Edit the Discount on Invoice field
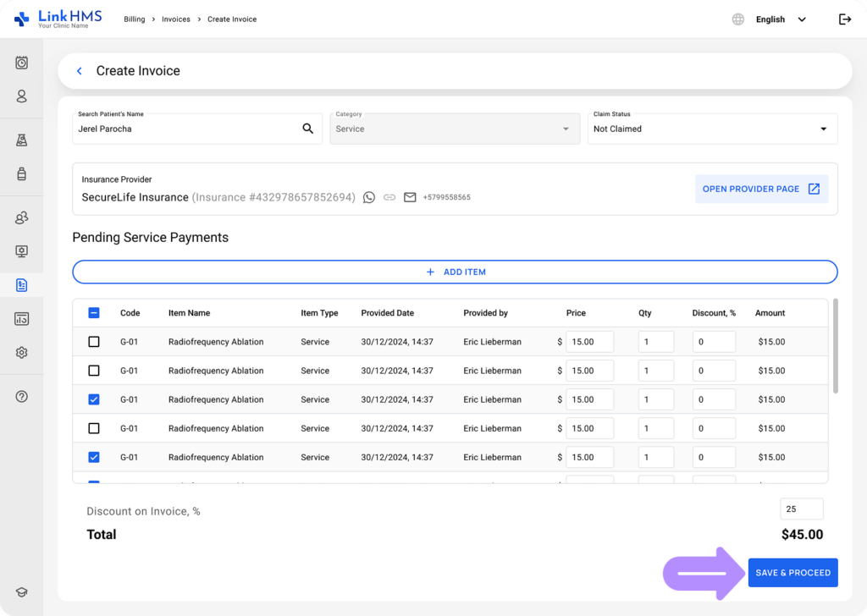The image size is (867, 616). (801, 509)
